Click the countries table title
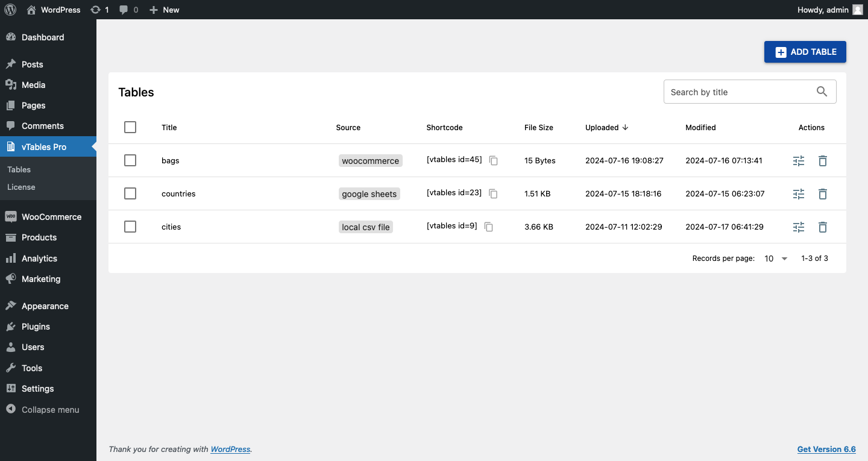The width and height of the screenshot is (868, 461). click(178, 194)
